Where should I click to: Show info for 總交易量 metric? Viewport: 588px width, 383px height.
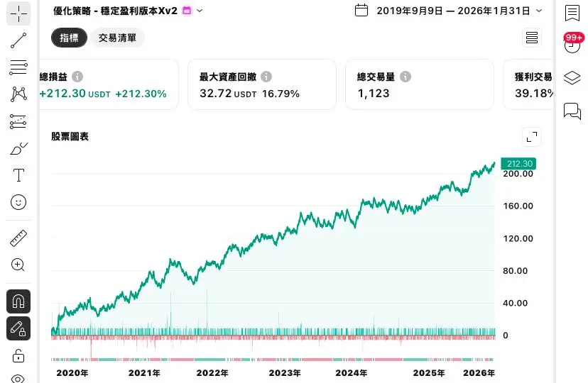(x=405, y=77)
